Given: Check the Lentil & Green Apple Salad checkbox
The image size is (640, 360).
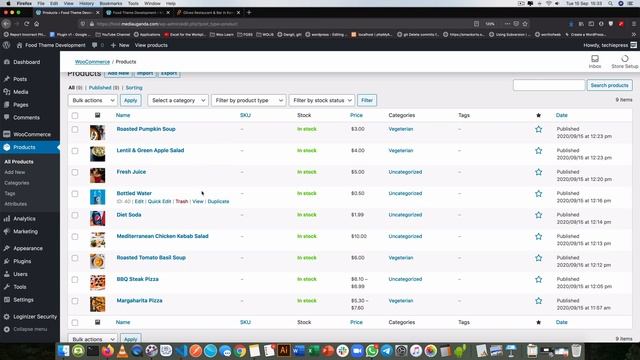Looking at the screenshot, I should (75, 151).
